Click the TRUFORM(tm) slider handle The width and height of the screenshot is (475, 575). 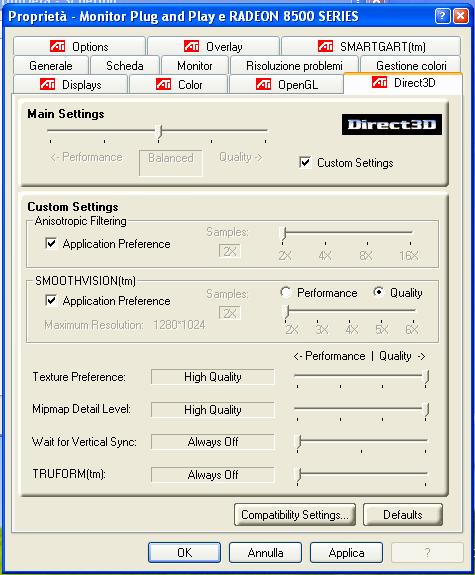(x=299, y=475)
